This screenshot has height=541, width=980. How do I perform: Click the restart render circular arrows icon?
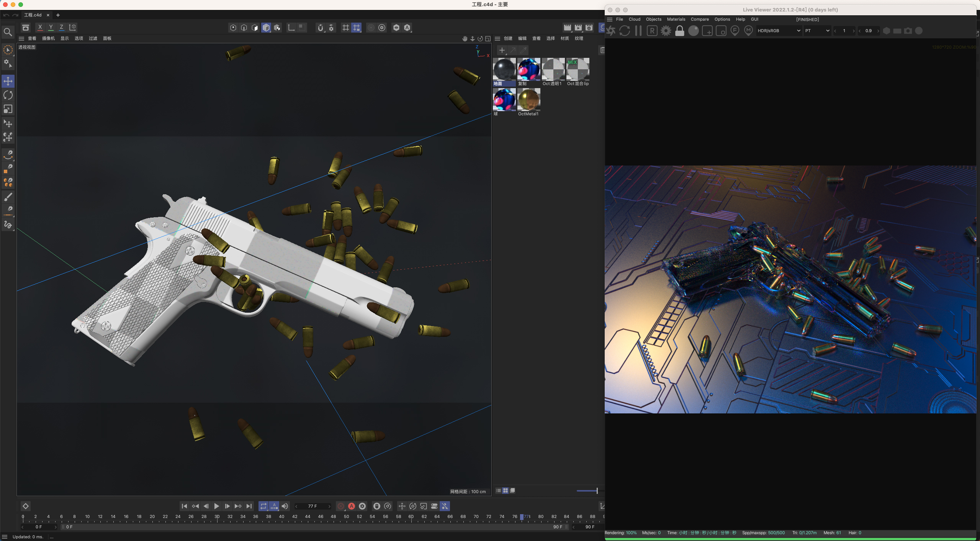[x=625, y=31]
